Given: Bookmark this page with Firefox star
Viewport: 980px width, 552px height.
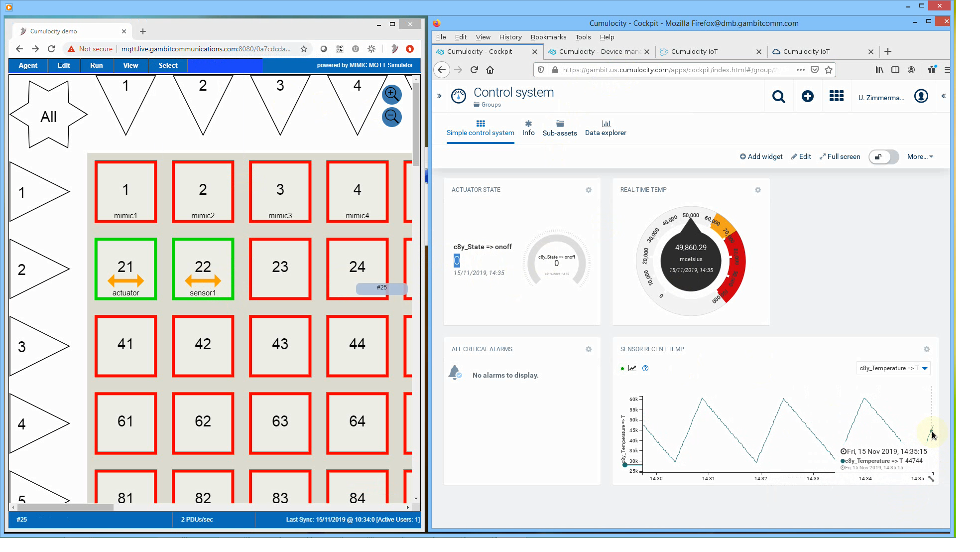Looking at the screenshot, I should pos(829,70).
